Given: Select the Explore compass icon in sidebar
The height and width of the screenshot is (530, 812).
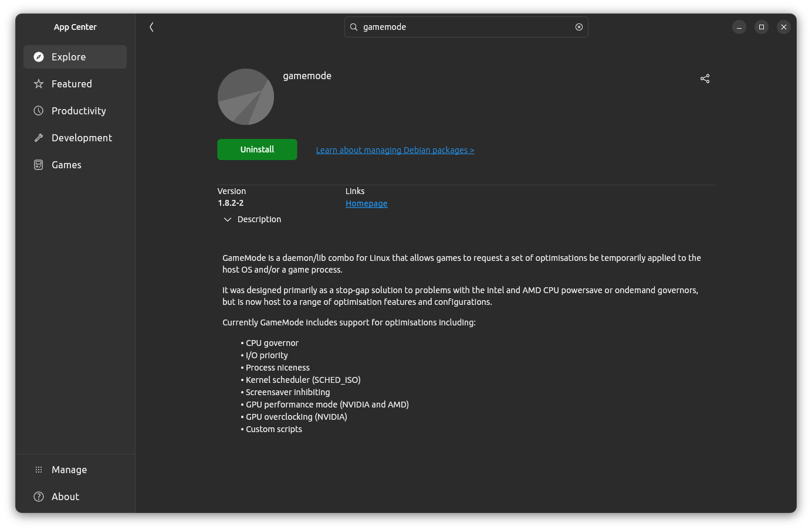Looking at the screenshot, I should coord(38,56).
